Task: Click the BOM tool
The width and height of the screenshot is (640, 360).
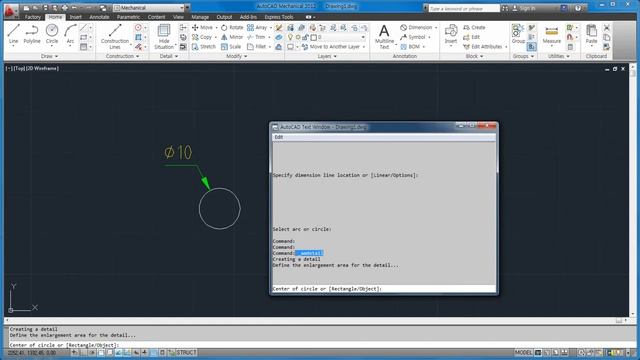Action: pyautogui.click(x=410, y=47)
